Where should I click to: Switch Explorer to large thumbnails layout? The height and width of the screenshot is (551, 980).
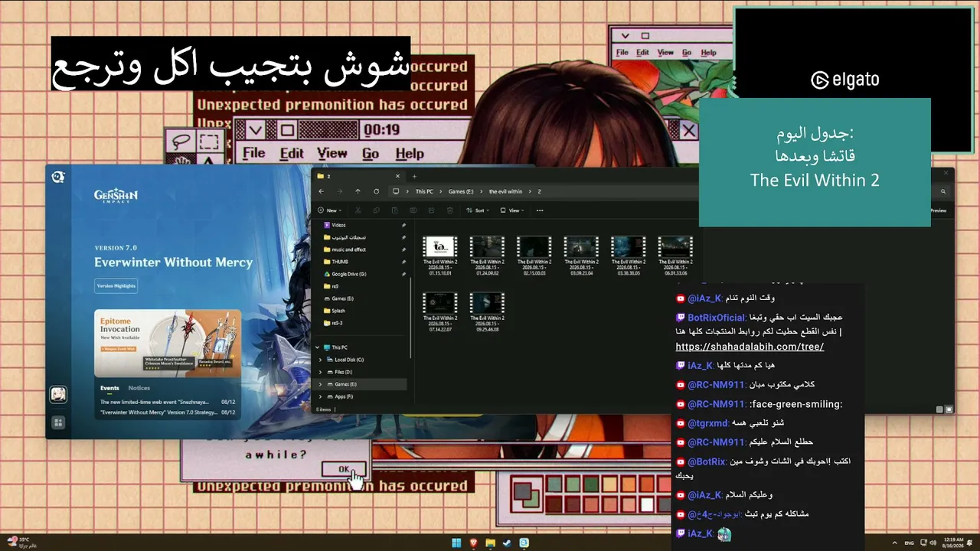[x=948, y=409]
